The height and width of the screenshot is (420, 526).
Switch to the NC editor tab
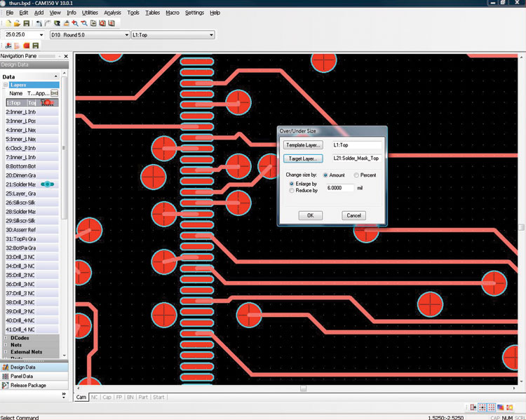tap(95, 397)
